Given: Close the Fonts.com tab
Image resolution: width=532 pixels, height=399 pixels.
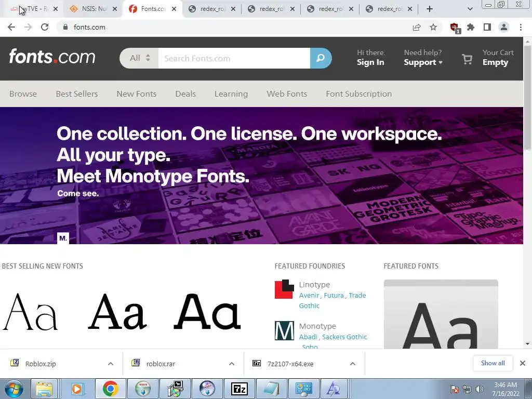Looking at the screenshot, I should pyautogui.click(x=174, y=9).
